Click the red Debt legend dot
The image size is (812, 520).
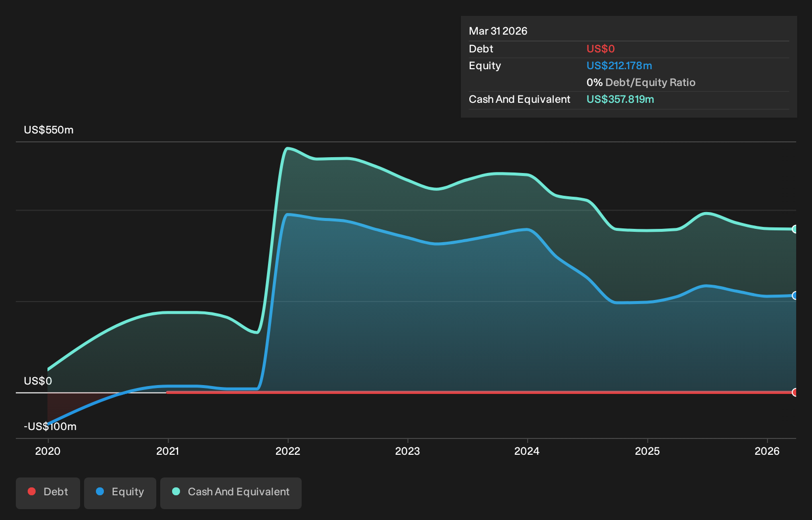click(32, 491)
